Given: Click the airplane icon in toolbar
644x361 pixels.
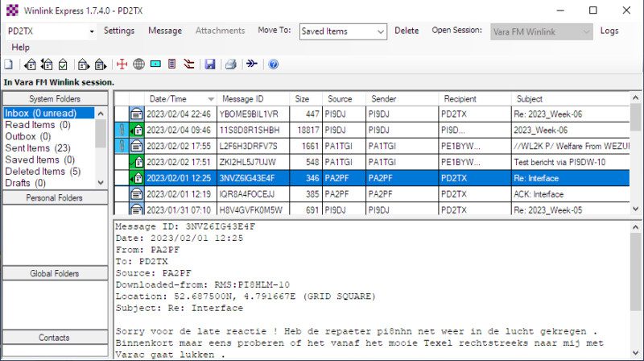Looking at the screenshot, I should tap(252, 64).
